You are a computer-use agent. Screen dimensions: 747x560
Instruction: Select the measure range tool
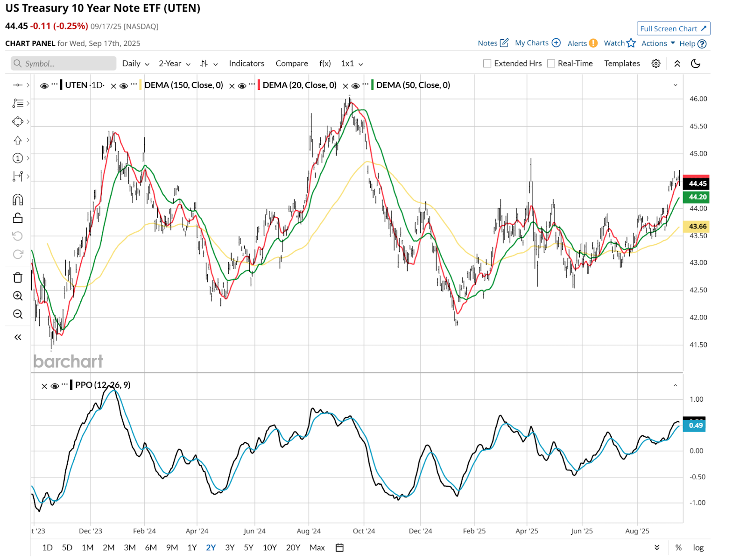[x=18, y=177]
